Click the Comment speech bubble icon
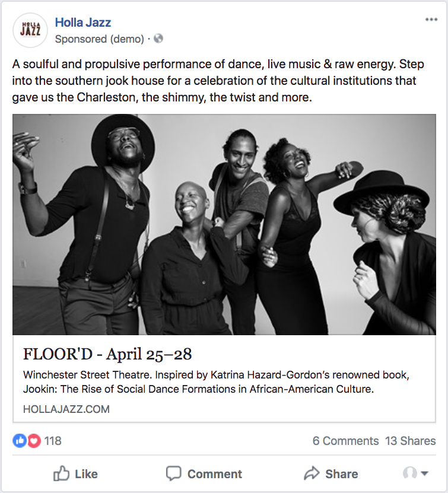 (173, 473)
